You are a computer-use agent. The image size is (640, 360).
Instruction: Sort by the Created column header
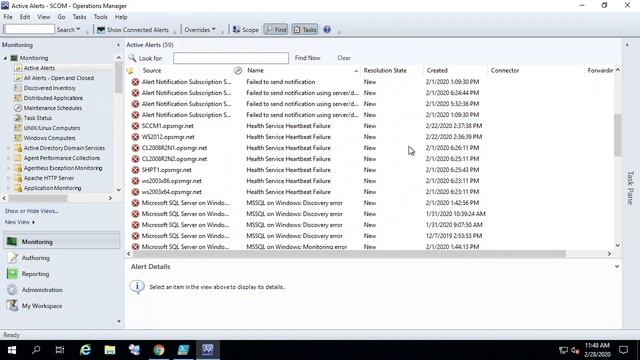pos(437,70)
